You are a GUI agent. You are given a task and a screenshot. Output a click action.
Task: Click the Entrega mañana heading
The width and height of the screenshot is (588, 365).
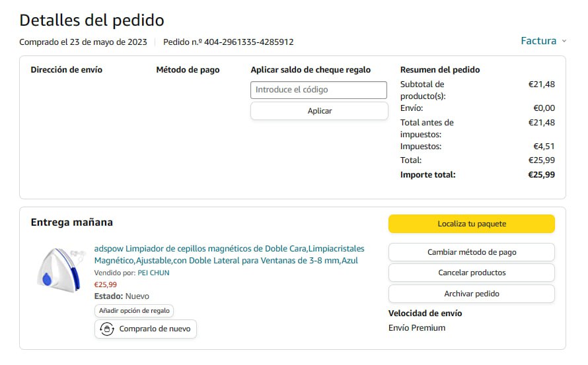pos(71,222)
